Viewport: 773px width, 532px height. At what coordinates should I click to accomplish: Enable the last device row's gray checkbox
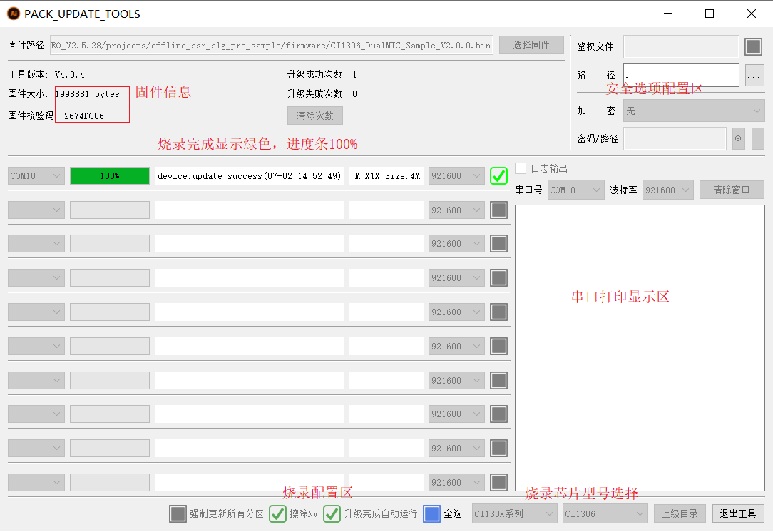tap(498, 482)
